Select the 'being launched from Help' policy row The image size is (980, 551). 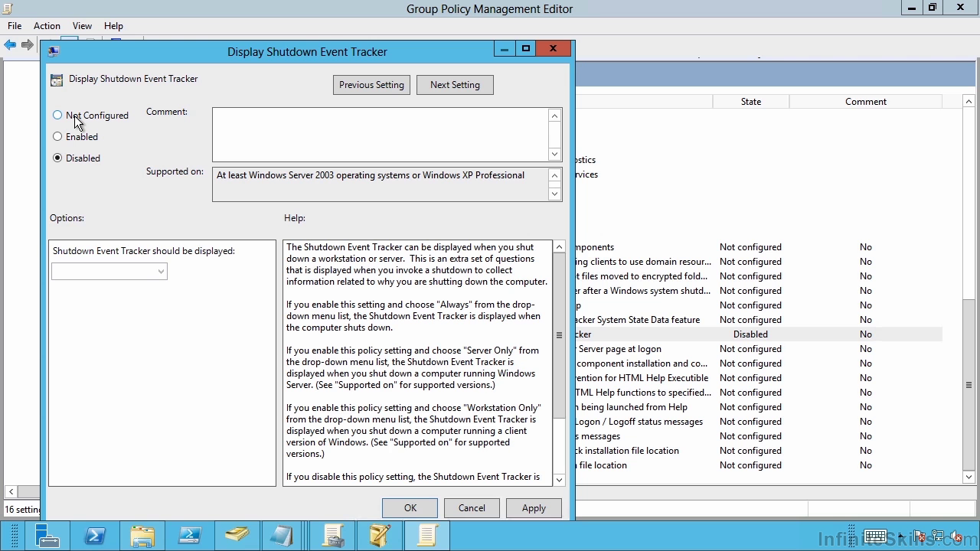(x=758, y=407)
